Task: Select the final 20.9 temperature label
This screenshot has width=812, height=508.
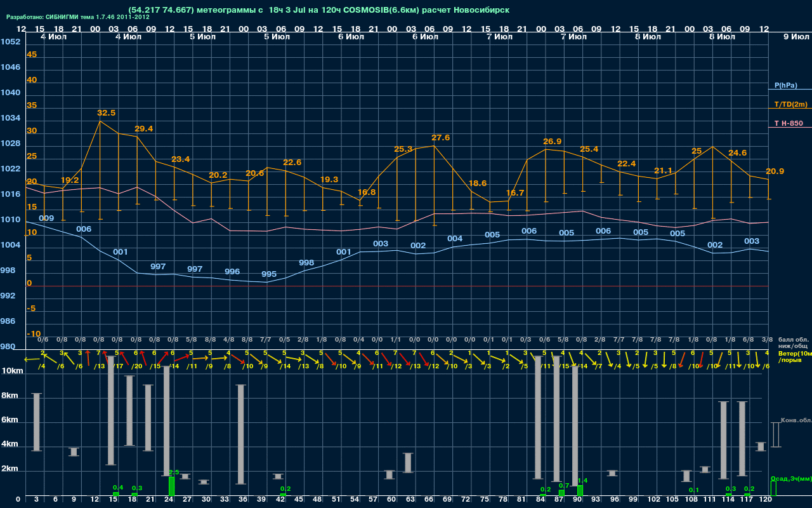Action: coord(775,171)
